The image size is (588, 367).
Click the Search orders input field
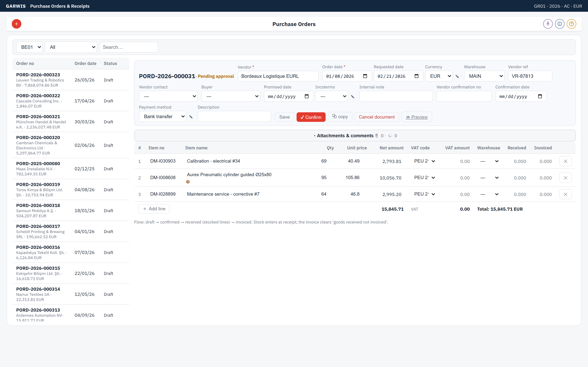click(x=128, y=47)
